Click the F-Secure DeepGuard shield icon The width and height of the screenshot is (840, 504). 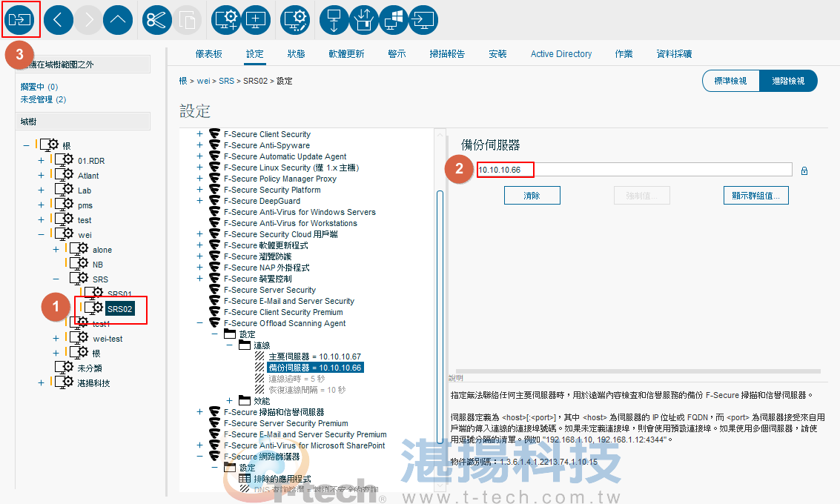coord(215,200)
